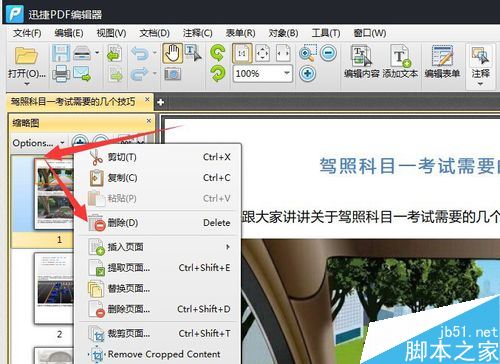Image resolution: width=500 pixels, height=364 pixels.
Task: Open the 注释(C) menu
Action: (x=197, y=33)
